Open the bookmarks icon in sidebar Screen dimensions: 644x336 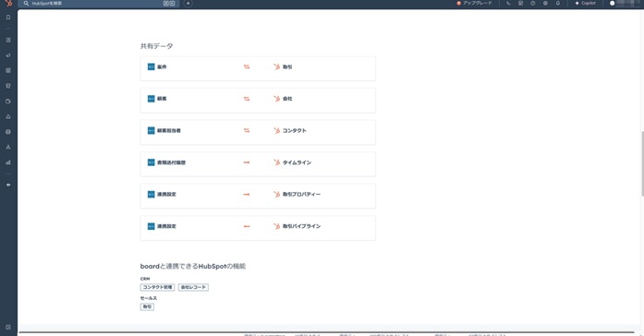point(8,18)
